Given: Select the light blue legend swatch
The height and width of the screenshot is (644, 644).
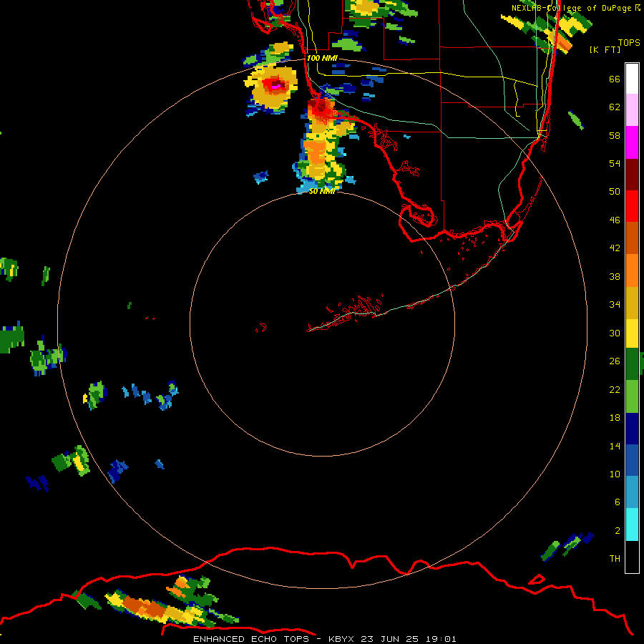Looking at the screenshot, I should click(x=632, y=492).
